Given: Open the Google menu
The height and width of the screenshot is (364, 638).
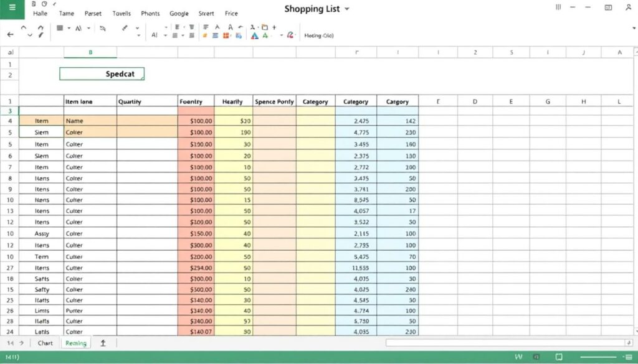Looking at the screenshot, I should click(x=179, y=14).
